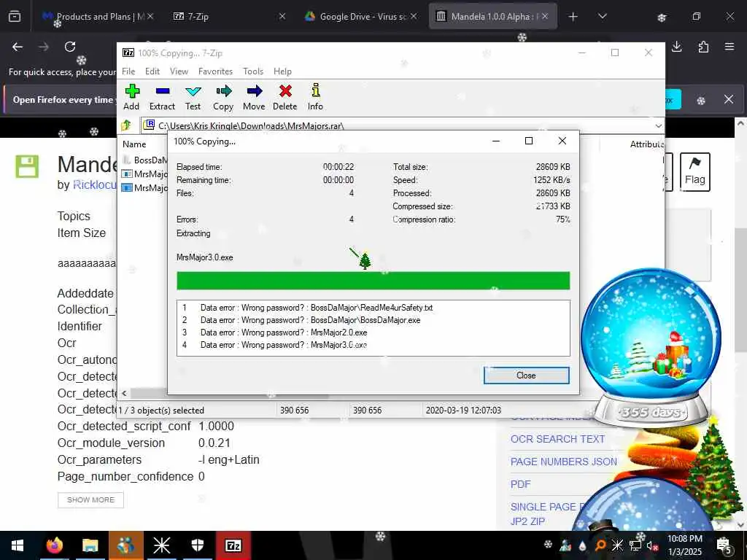Open the Favorites menu

[x=215, y=71]
